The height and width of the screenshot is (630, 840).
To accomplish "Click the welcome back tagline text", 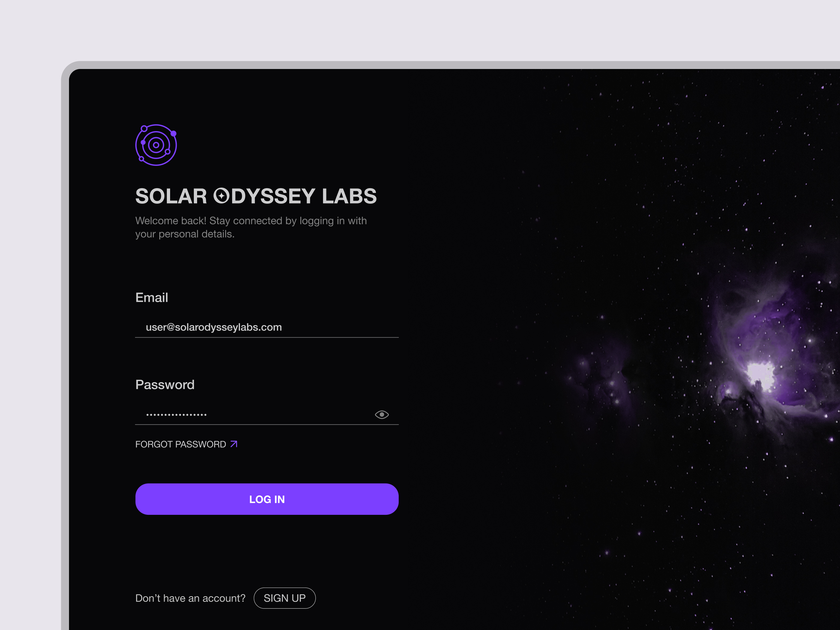I will click(x=250, y=227).
